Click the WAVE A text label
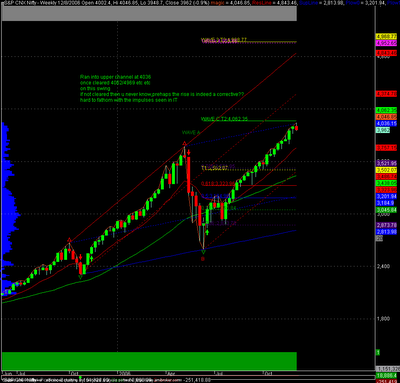400x383 pixels. (x=191, y=133)
